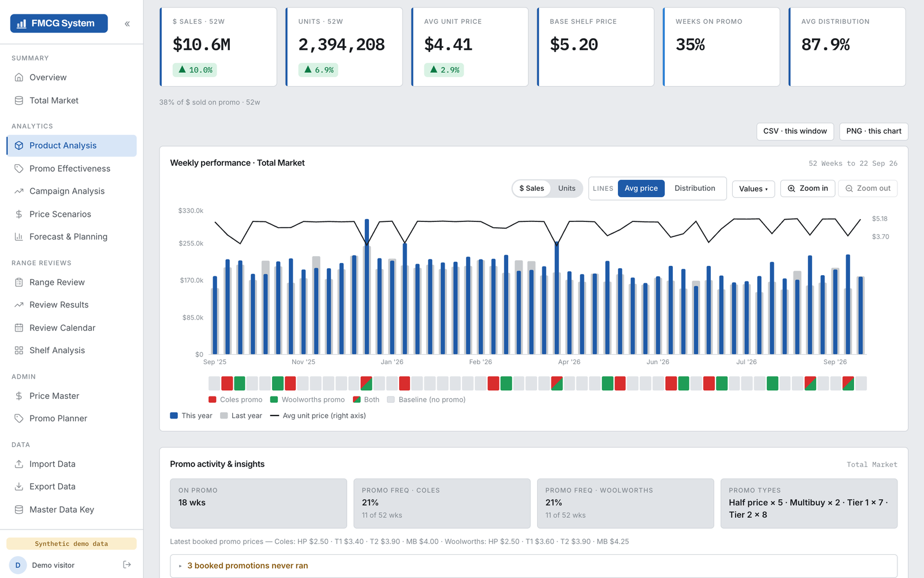Collapse the sidebar with the chevron icon
This screenshot has height=578, width=924.
pyautogui.click(x=127, y=24)
